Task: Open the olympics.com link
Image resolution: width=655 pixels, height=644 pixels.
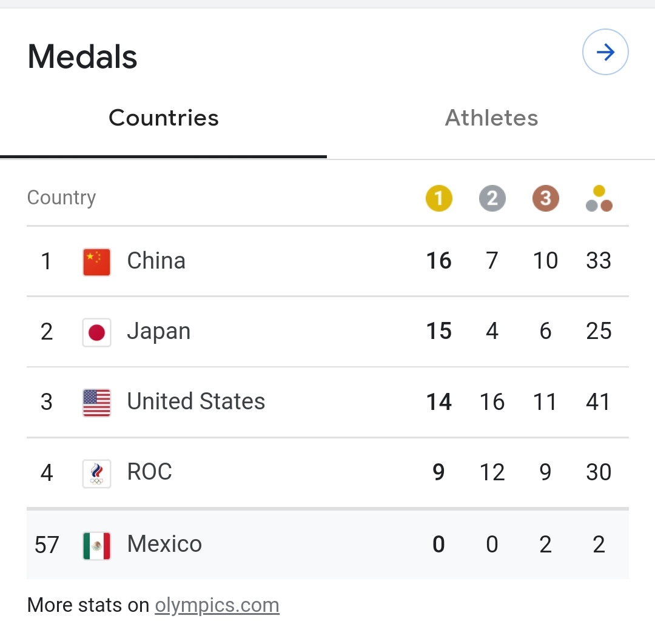Action: [217, 605]
